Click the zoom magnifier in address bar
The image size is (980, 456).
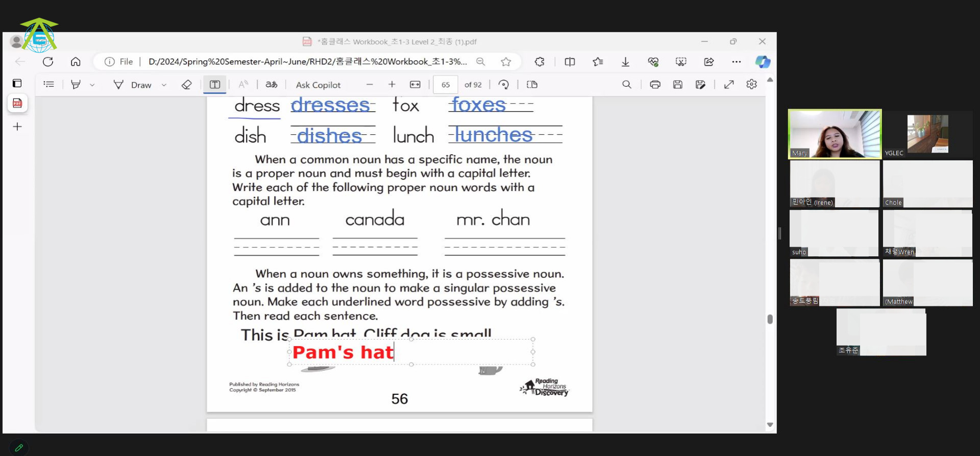480,62
